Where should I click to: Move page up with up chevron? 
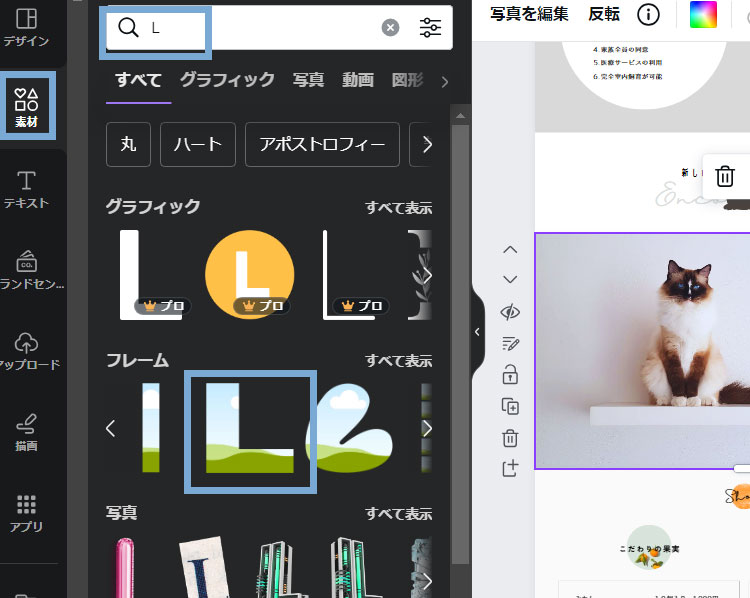click(x=510, y=249)
